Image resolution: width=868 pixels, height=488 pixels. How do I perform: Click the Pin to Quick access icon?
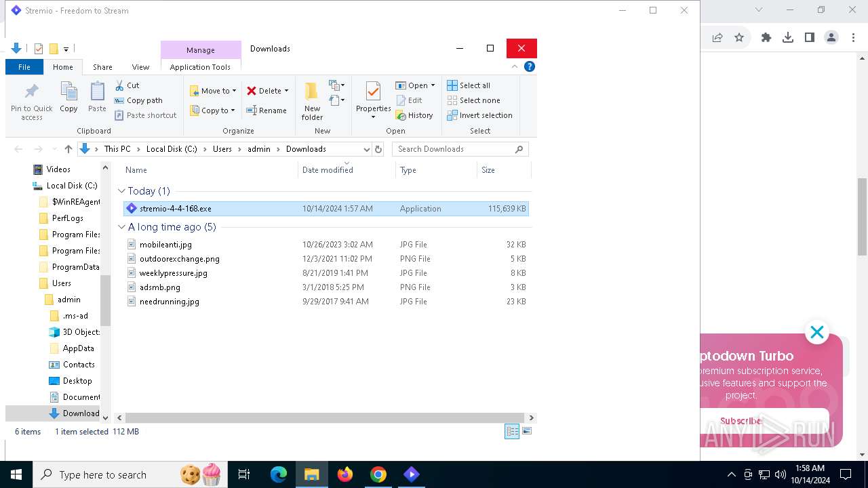[31, 91]
